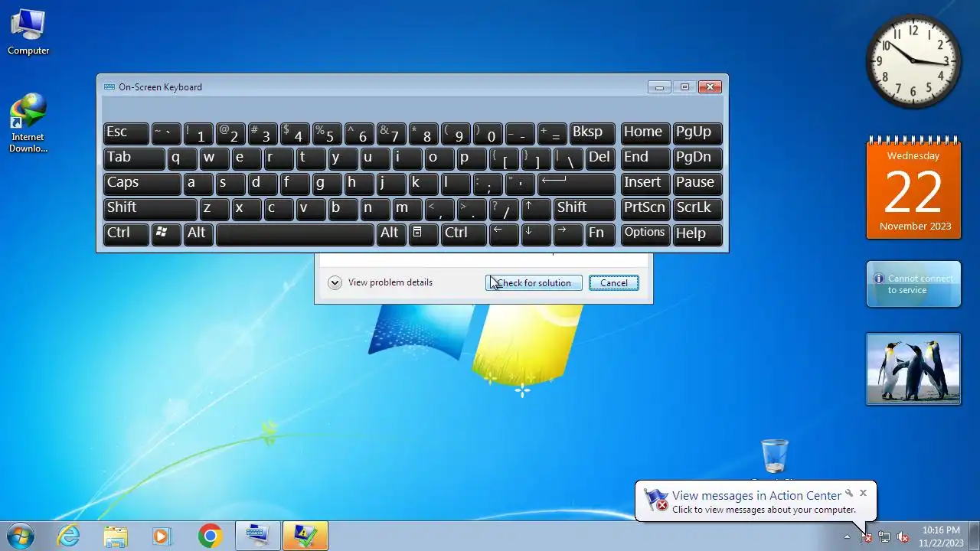Open notification balloon wrench options
Screen dimensions: 980x551
point(849,493)
